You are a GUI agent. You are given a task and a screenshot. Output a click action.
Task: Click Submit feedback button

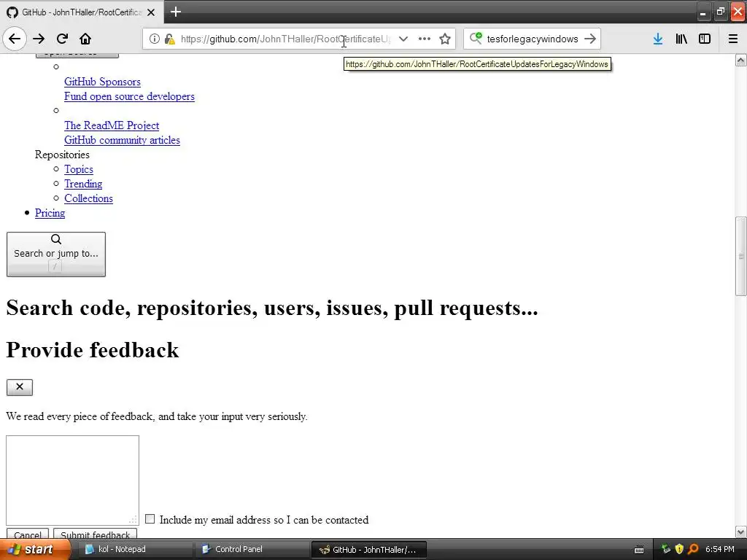pyautogui.click(x=96, y=534)
